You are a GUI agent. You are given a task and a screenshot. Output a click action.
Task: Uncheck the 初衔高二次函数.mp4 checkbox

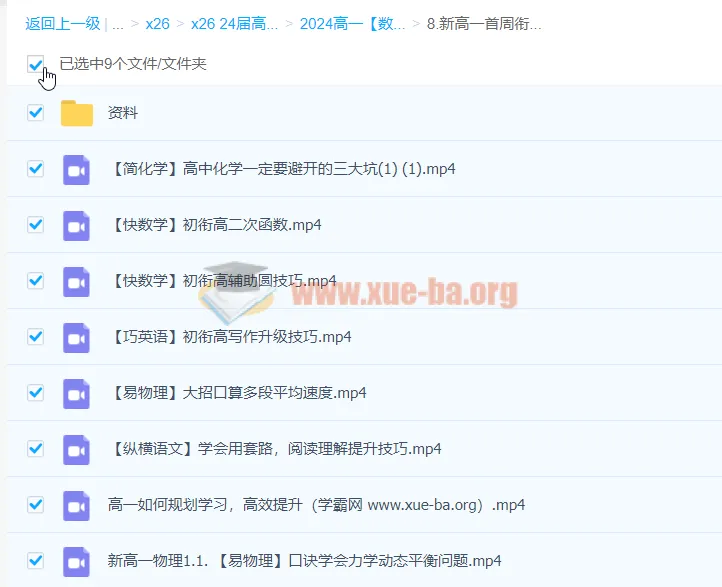pyautogui.click(x=36, y=225)
